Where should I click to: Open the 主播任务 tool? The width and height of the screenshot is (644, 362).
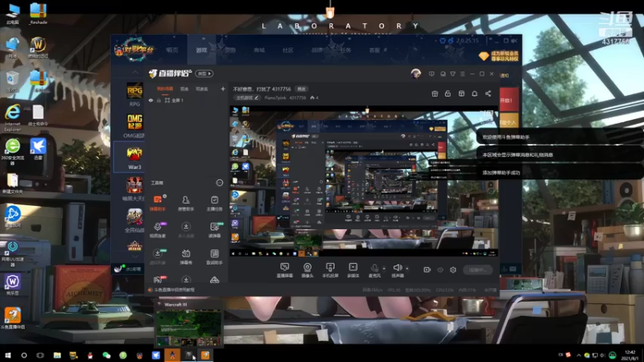214,203
